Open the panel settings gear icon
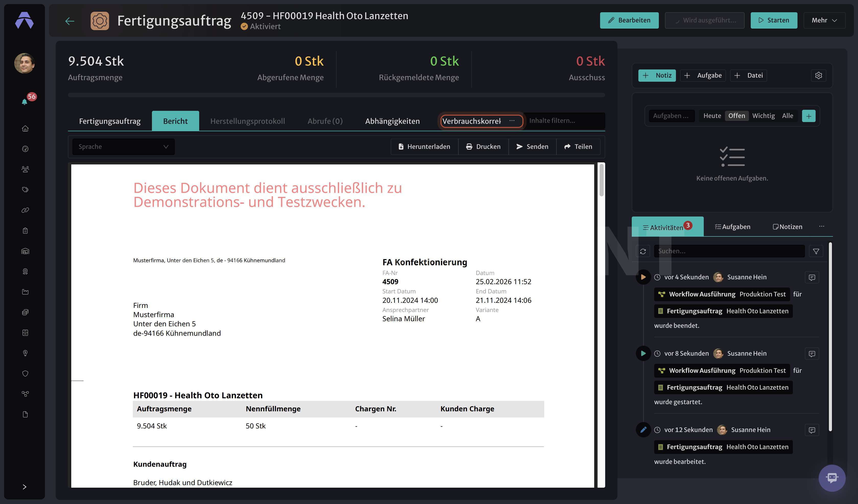 (x=818, y=75)
